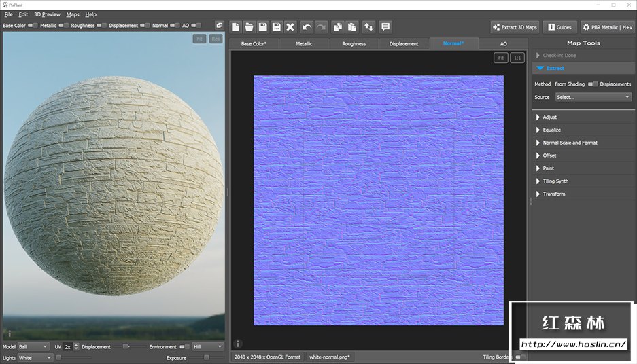Click the Copy map icon
637x364 pixels.
tap(337, 27)
